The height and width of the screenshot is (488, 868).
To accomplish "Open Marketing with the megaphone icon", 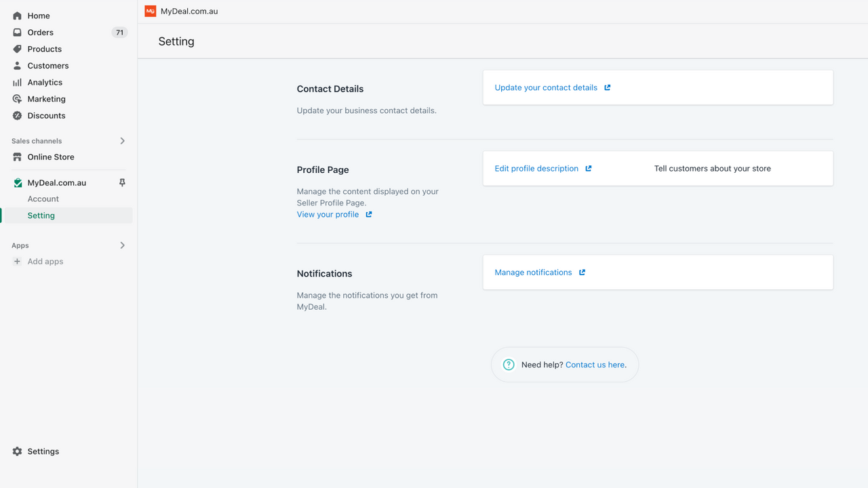I will click(x=16, y=98).
